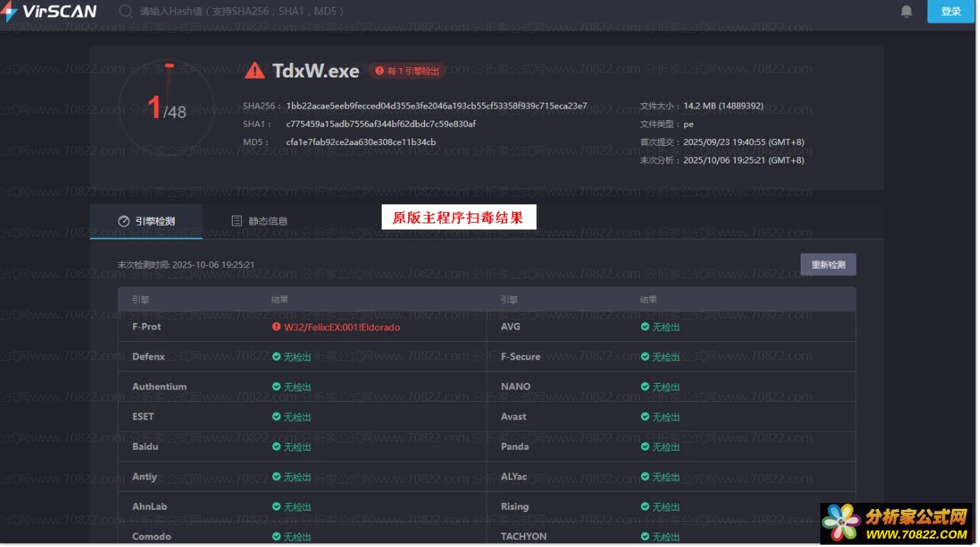Click the gauge icon on 引擎检测 tab
Screen dimensions: 980x547
[x=124, y=221]
